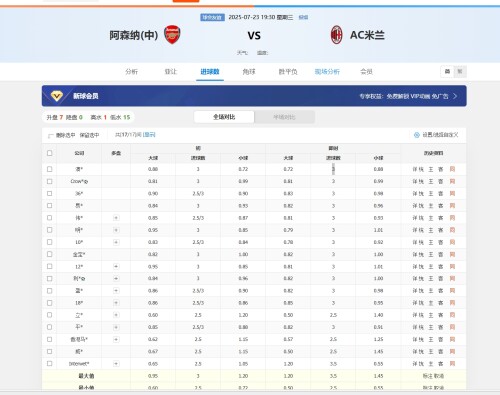The width and height of the screenshot is (500, 395).
Task: Expand multi-line odds for the 18* row
Action: point(116,303)
